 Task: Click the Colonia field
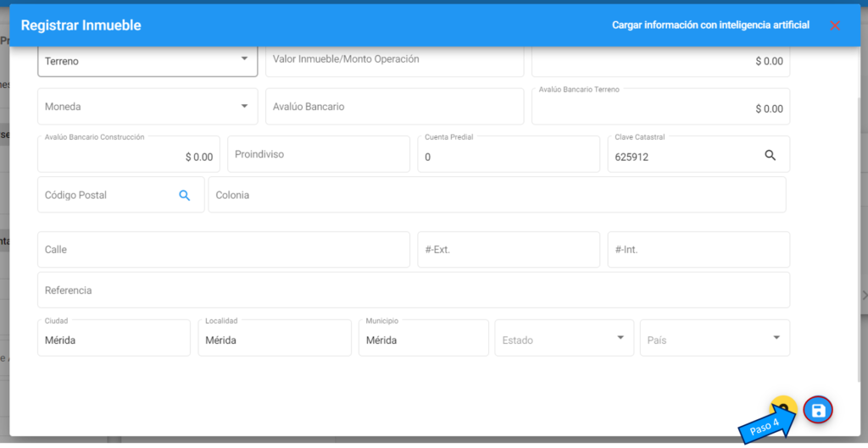coord(497,195)
